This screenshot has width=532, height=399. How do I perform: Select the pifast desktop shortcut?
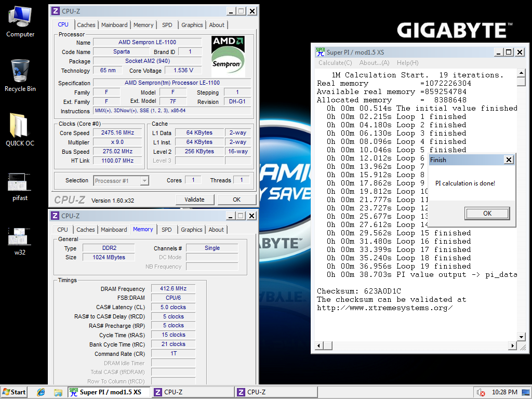coord(20,187)
